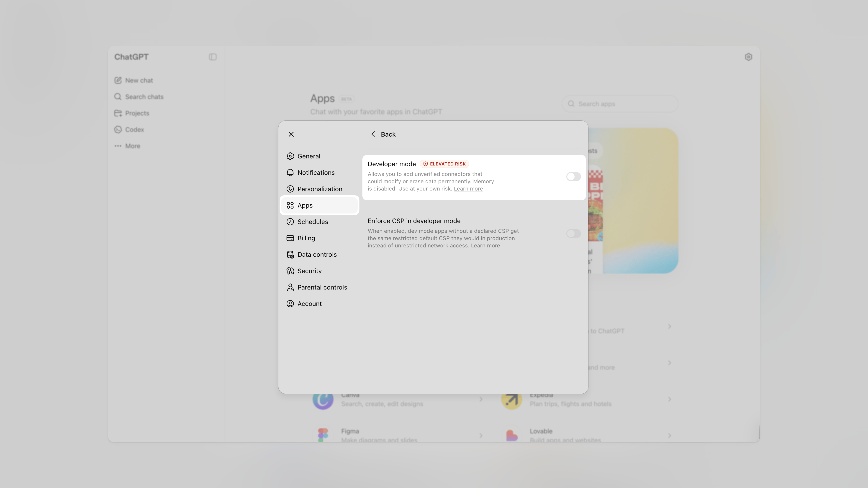Expand More options in the sidebar
This screenshot has width=868, height=488.
pyautogui.click(x=127, y=146)
